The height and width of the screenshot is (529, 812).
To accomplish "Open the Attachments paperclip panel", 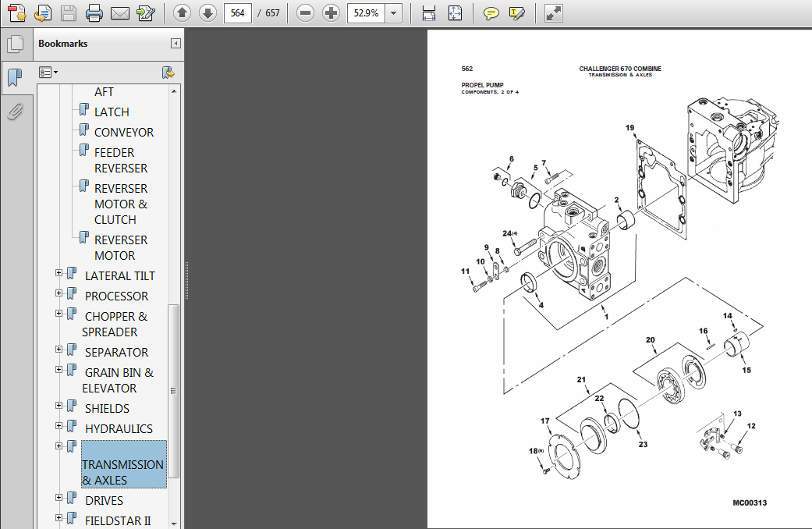I will (15, 111).
